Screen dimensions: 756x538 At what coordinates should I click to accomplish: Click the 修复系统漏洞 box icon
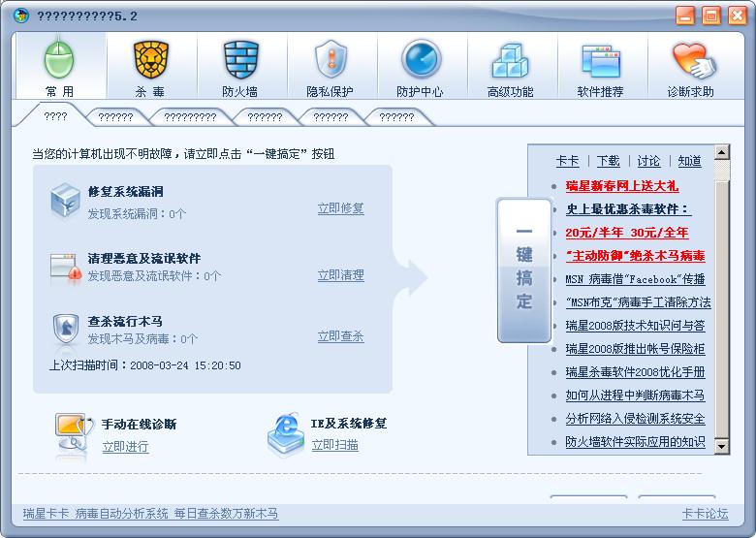pos(65,201)
